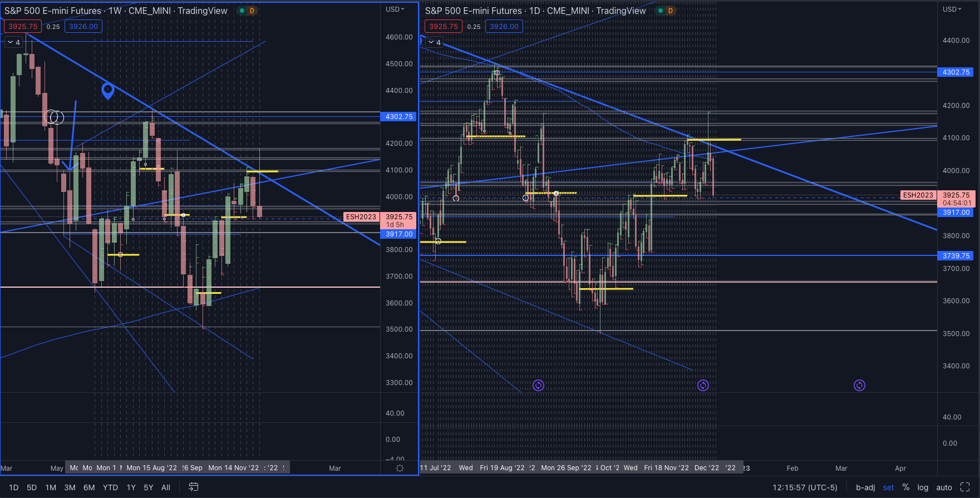
Task: Toggle auto scale mode
Action: tap(944, 487)
